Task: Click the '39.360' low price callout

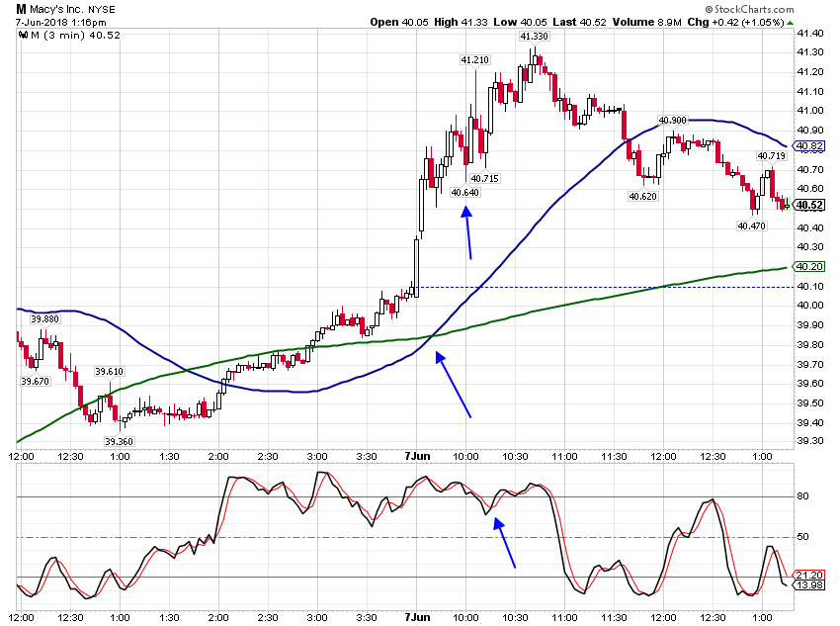Action: point(119,442)
